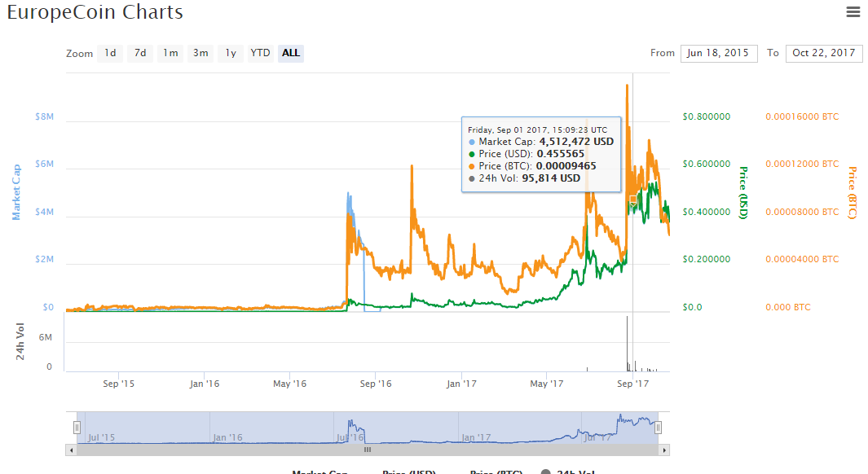
Task: Click the 0.00016000 BTC axis label
Action: tap(802, 116)
